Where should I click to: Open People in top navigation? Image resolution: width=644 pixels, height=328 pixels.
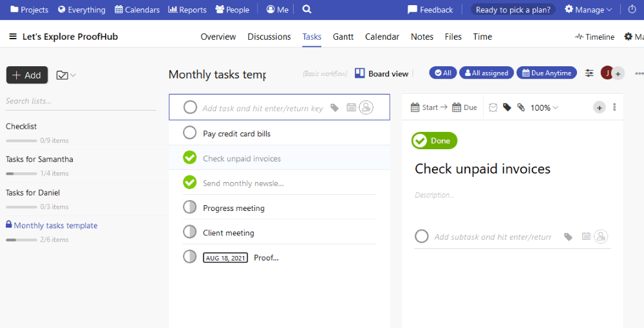click(232, 10)
